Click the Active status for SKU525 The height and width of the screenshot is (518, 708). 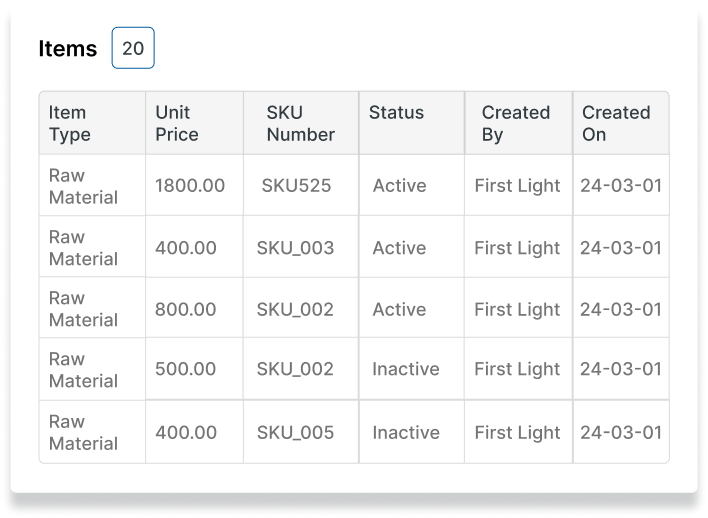pos(399,186)
